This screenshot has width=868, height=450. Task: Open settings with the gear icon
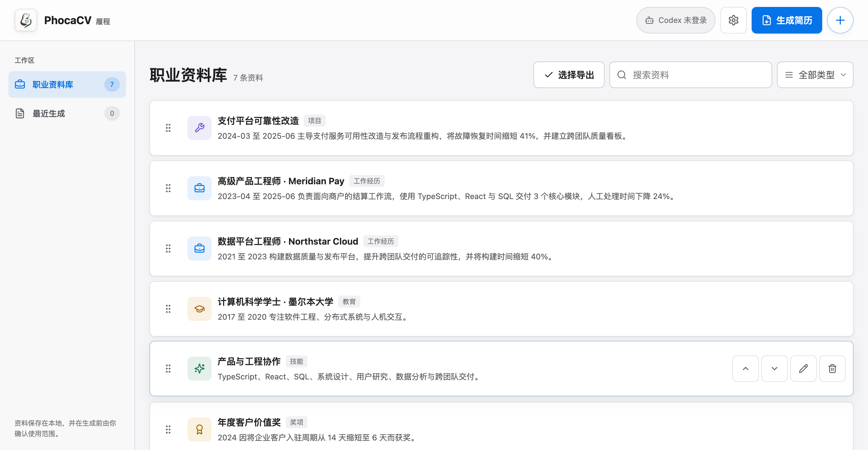click(x=733, y=20)
